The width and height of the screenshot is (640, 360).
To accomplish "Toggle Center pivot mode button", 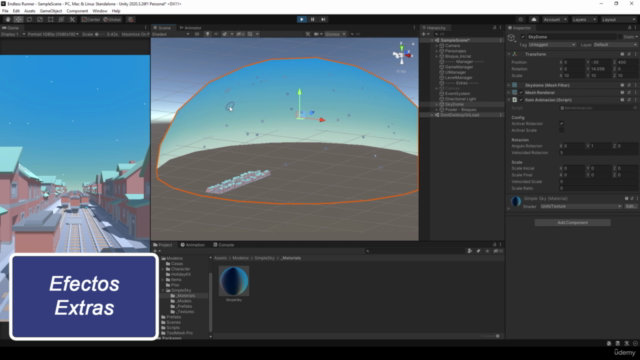I will [90, 19].
